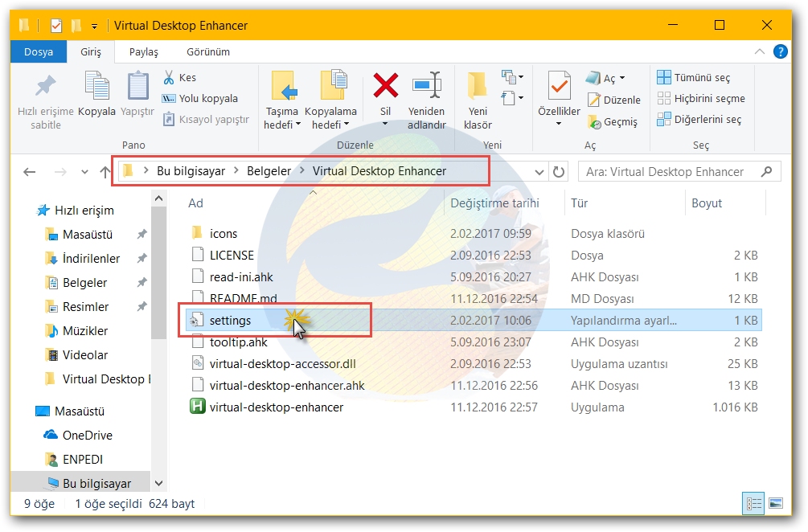Switch to the Görünüm ribbon tab
The width and height of the screenshot is (808, 532).
click(208, 51)
